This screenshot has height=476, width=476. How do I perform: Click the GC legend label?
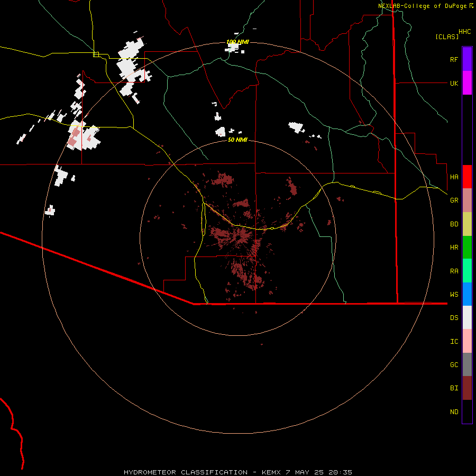(x=454, y=365)
